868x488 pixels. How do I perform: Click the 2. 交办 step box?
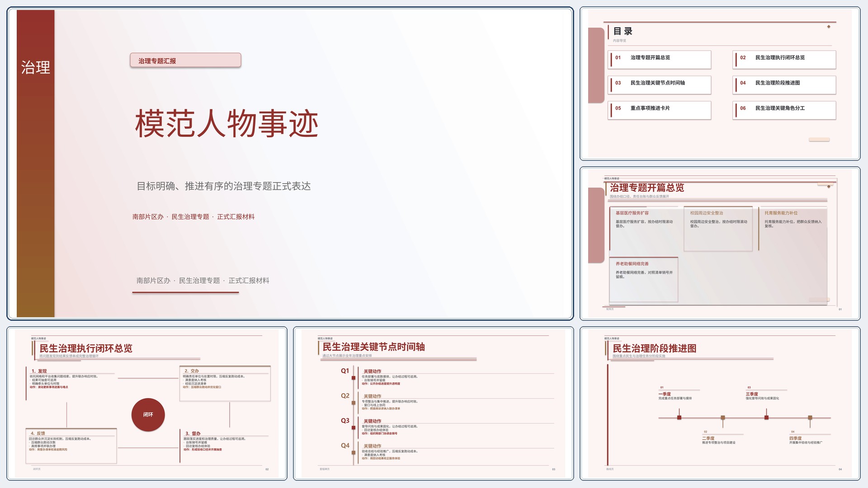225,383
